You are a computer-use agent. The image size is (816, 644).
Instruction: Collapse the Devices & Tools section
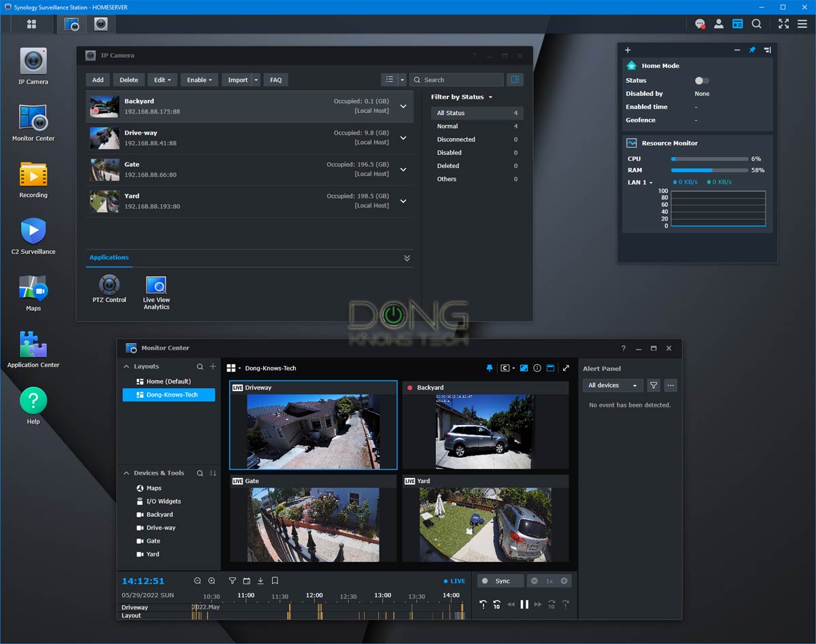(x=126, y=473)
